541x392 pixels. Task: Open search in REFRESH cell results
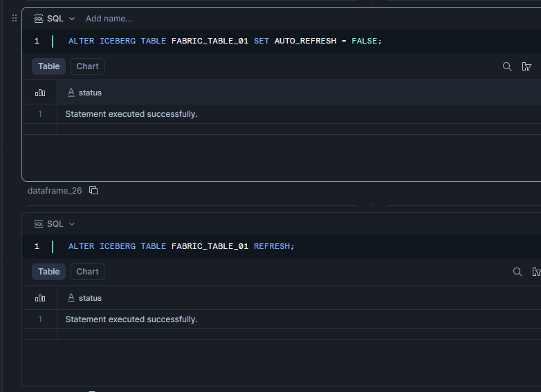pos(517,272)
